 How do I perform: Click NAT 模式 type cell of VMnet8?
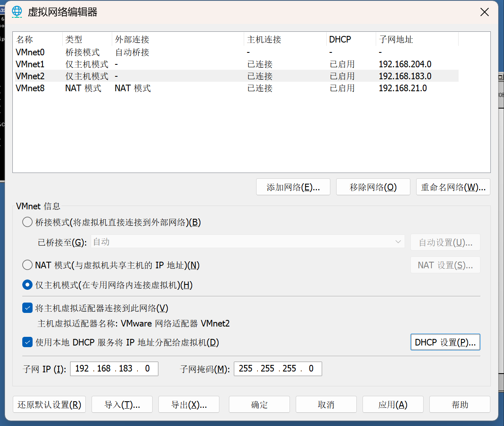[83, 88]
